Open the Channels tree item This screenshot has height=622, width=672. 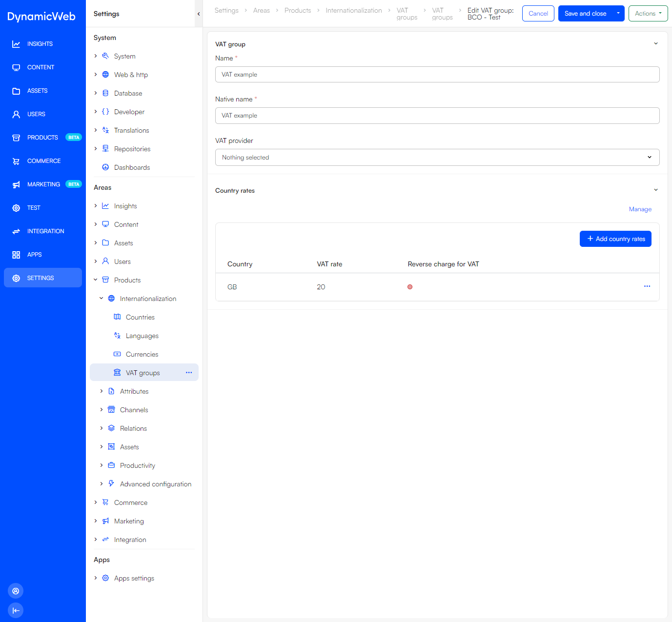[134, 410]
